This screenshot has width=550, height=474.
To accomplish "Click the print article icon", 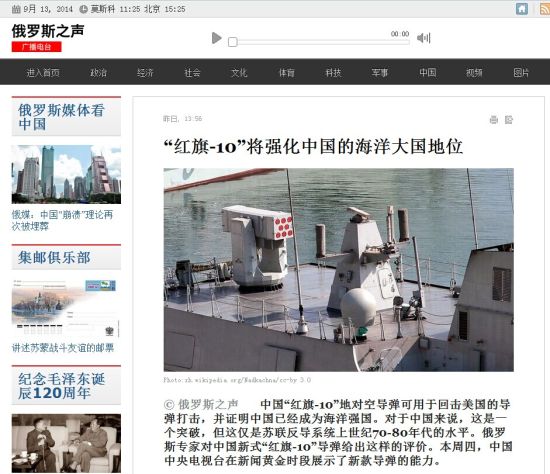I will coord(494,120).
